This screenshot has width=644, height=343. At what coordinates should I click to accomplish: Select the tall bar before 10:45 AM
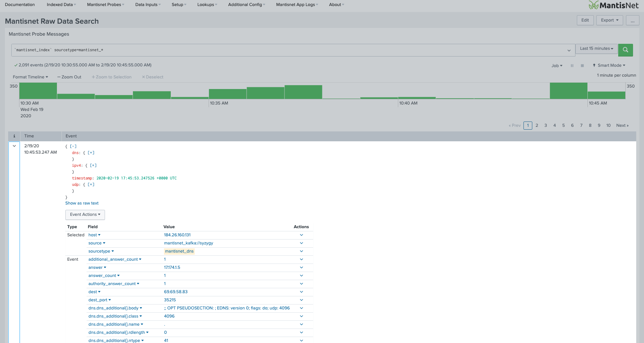568,91
